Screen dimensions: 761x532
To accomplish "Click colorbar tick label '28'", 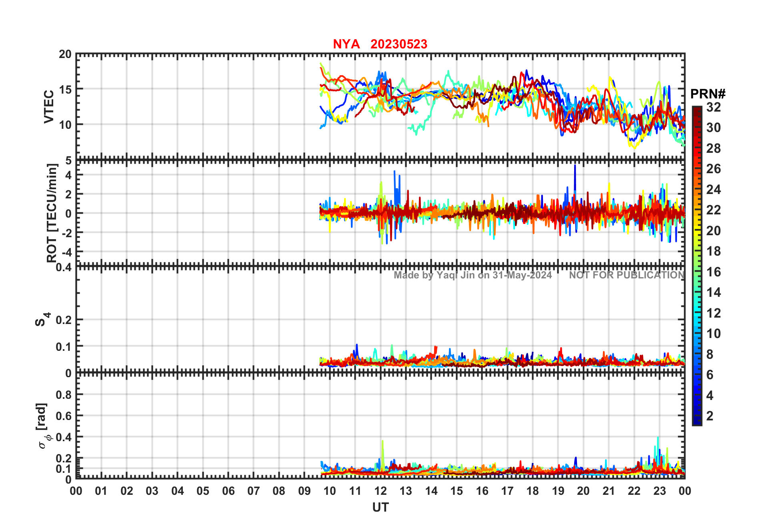I will 713,148.
